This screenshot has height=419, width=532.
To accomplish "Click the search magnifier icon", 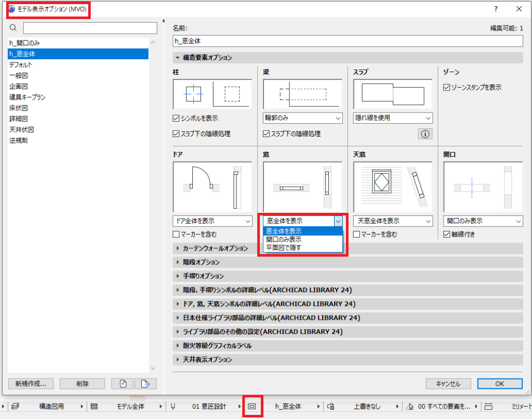I will coord(13,28).
